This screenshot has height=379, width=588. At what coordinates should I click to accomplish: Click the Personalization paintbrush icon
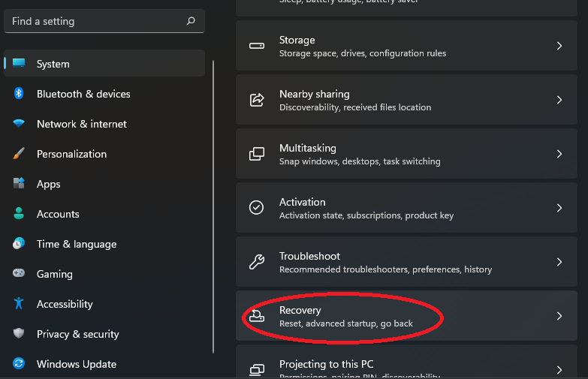(x=19, y=153)
